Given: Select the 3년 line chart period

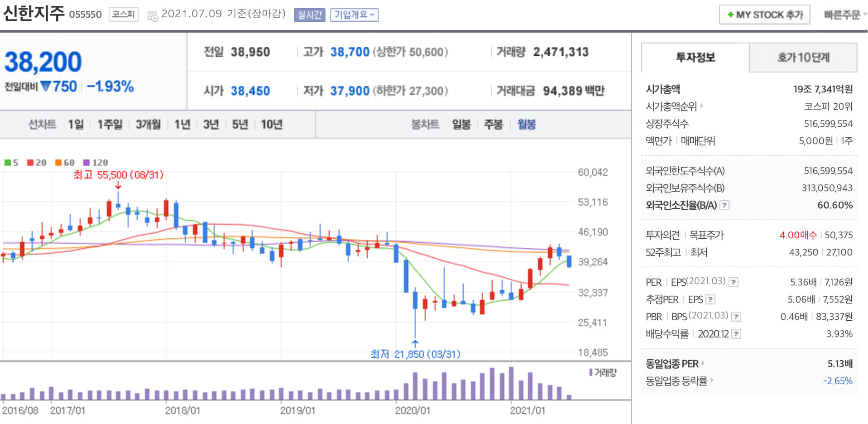Looking at the screenshot, I should [x=211, y=124].
